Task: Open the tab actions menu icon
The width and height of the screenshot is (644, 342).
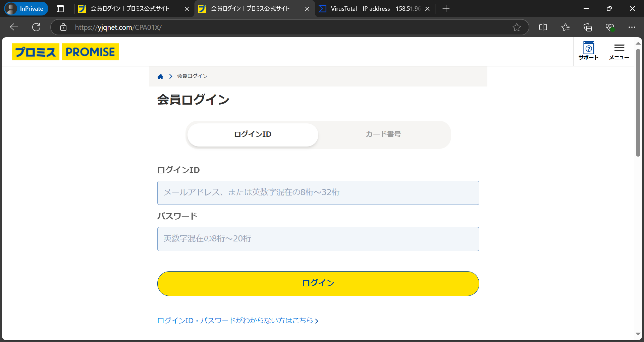Action: [x=60, y=9]
